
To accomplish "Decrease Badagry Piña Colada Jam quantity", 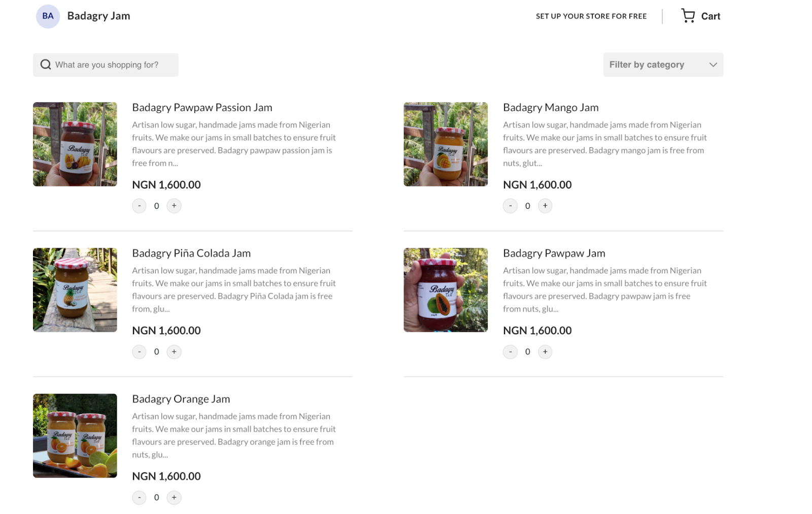I will (139, 351).
